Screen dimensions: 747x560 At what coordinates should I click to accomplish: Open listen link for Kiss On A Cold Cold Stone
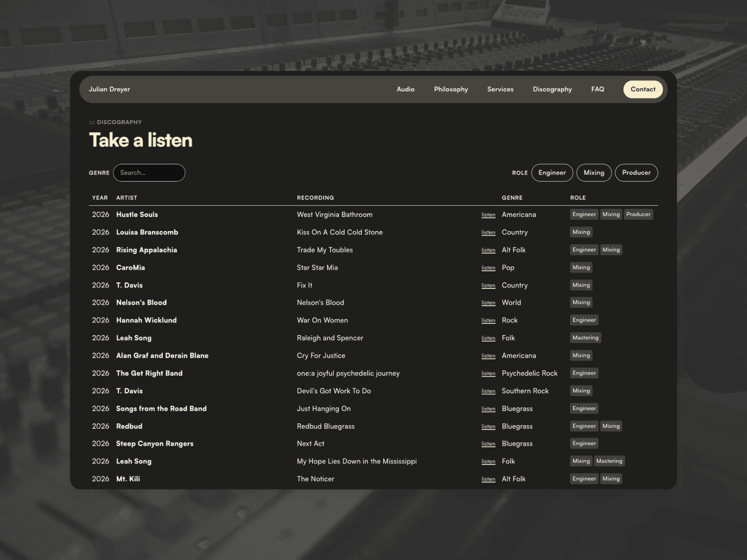click(488, 232)
